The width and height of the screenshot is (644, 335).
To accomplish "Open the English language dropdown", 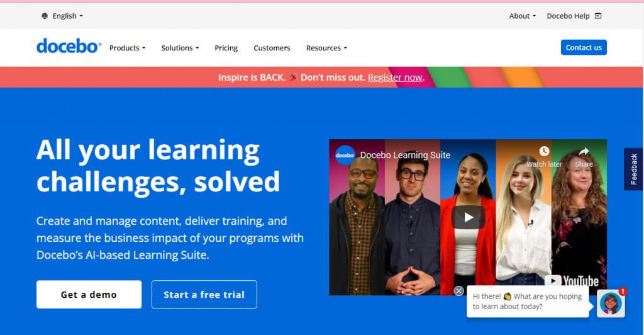I will click(67, 16).
